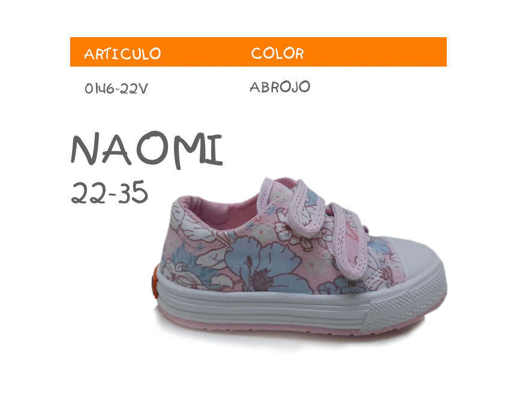The width and height of the screenshot is (517, 420).
Task: Click the front velcro strap near the toe
Action: click(348, 241)
